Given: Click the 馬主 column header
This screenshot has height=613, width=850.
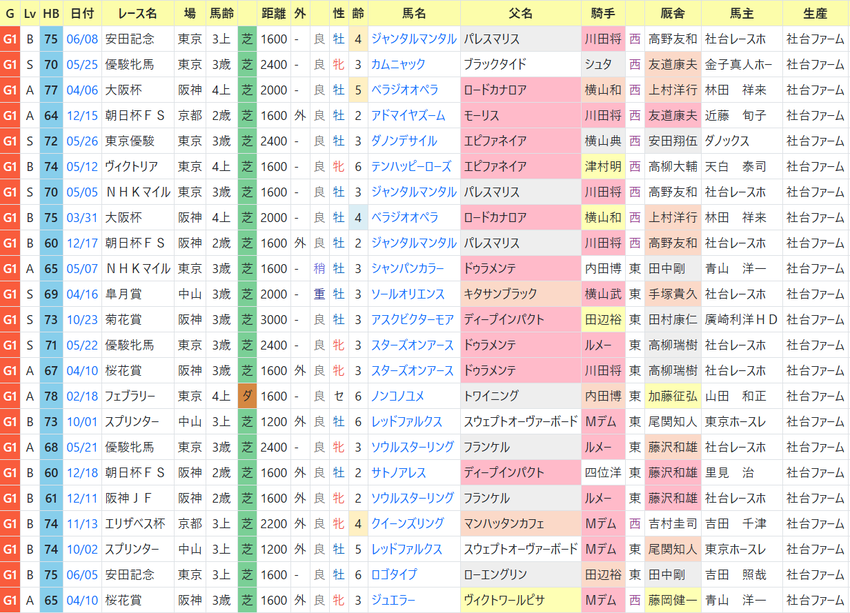Looking at the screenshot, I should 742,13.
